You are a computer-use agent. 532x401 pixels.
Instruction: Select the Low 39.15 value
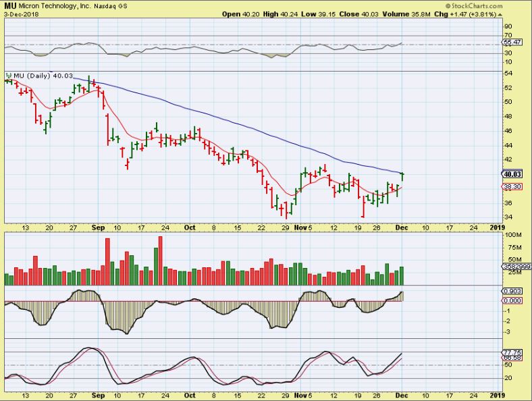point(319,14)
